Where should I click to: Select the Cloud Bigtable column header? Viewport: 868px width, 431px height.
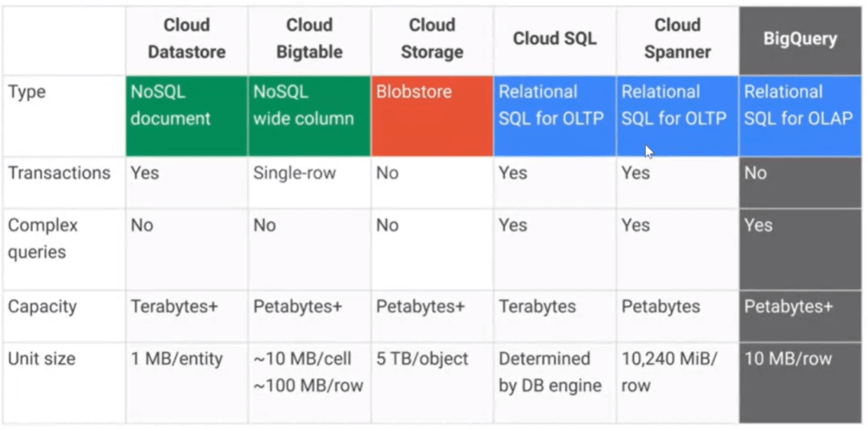(x=309, y=38)
